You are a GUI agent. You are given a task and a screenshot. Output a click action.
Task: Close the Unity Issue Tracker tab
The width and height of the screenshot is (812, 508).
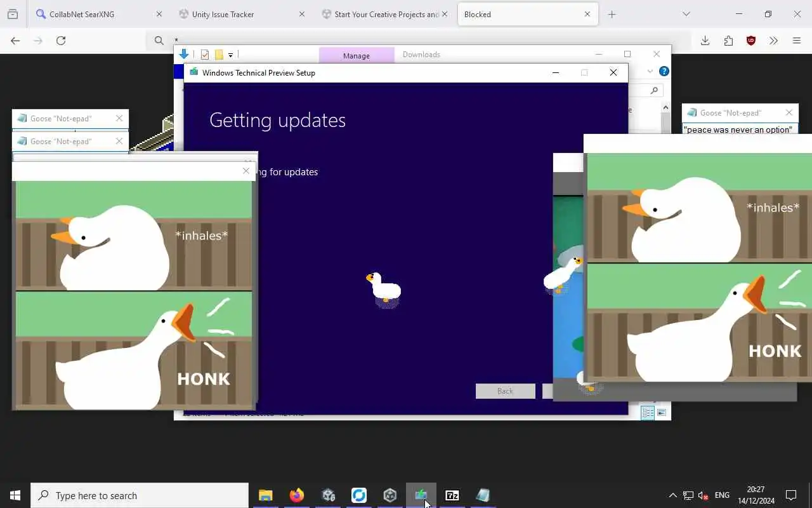point(301,14)
